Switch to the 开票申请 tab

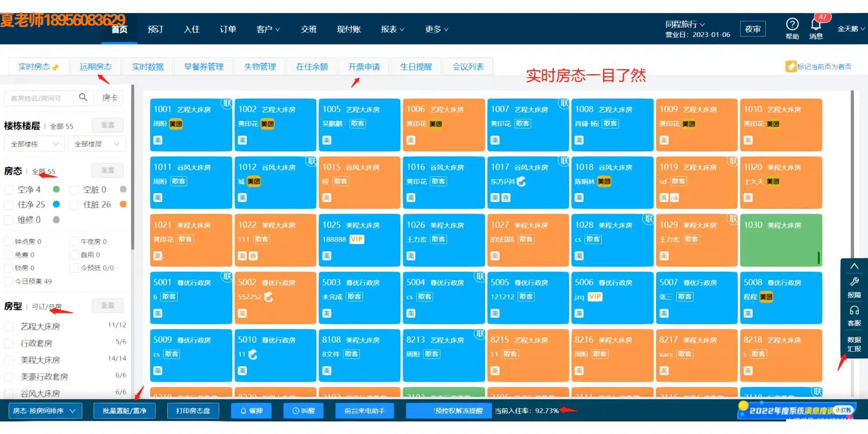pos(364,67)
